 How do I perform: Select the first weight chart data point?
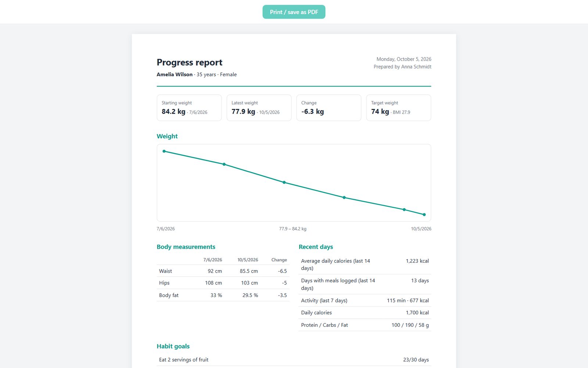coord(164,151)
